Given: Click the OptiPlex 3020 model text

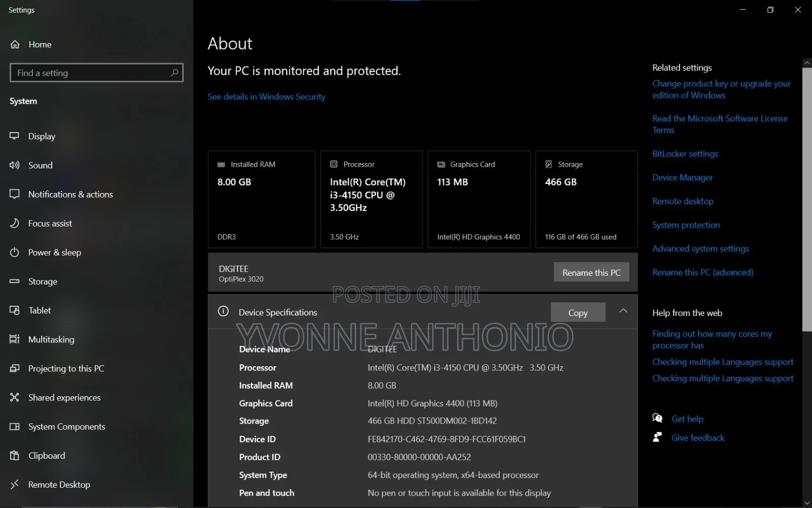Looking at the screenshot, I should pos(241,279).
